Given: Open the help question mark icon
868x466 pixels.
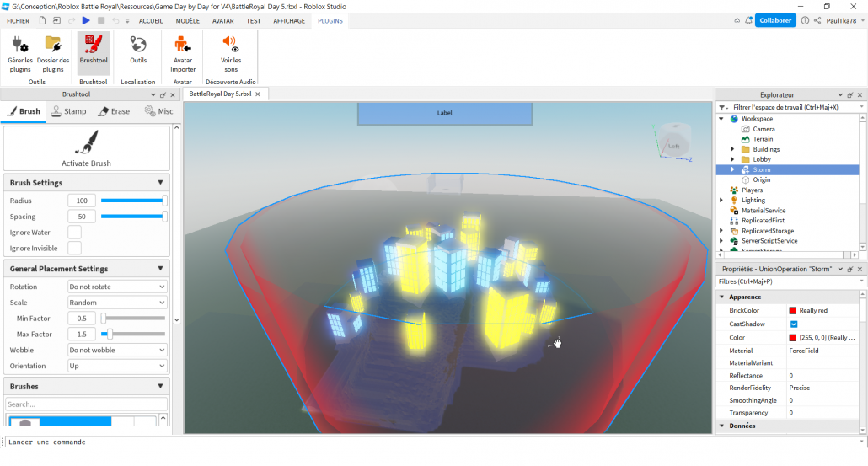Looking at the screenshot, I should coord(805,20).
